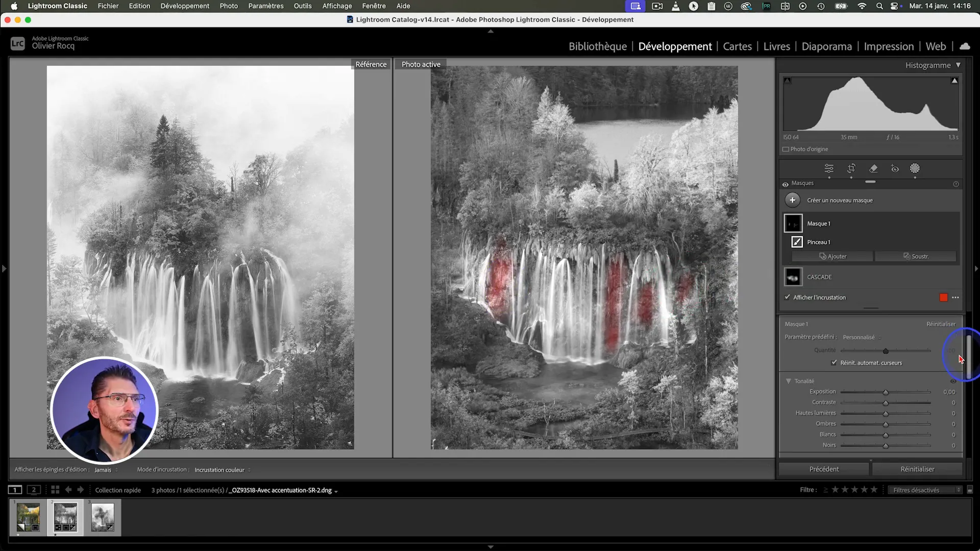Uncheck Afficher l'incrustation checkbox
This screenshot has height=551, width=980.
click(787, 297)
